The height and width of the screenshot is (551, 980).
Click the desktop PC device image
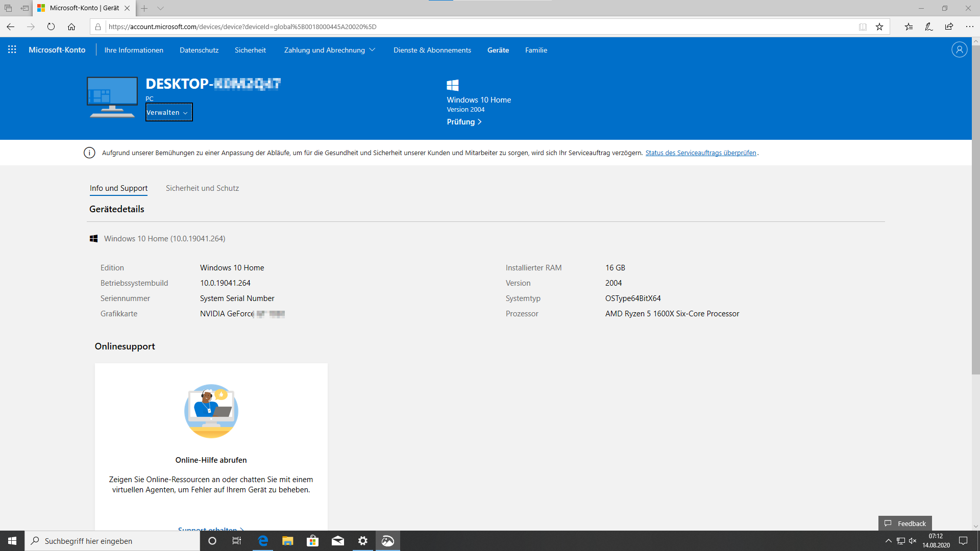(x=112, y=97)
